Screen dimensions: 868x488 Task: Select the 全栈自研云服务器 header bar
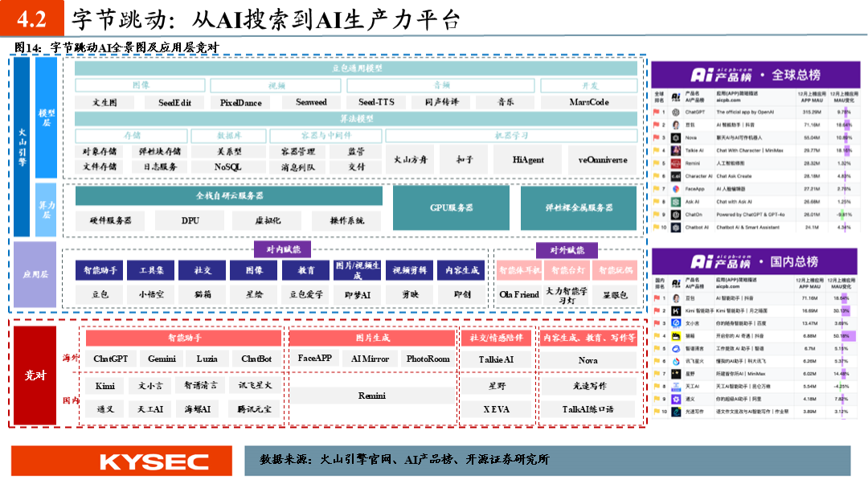coord(228,195)
